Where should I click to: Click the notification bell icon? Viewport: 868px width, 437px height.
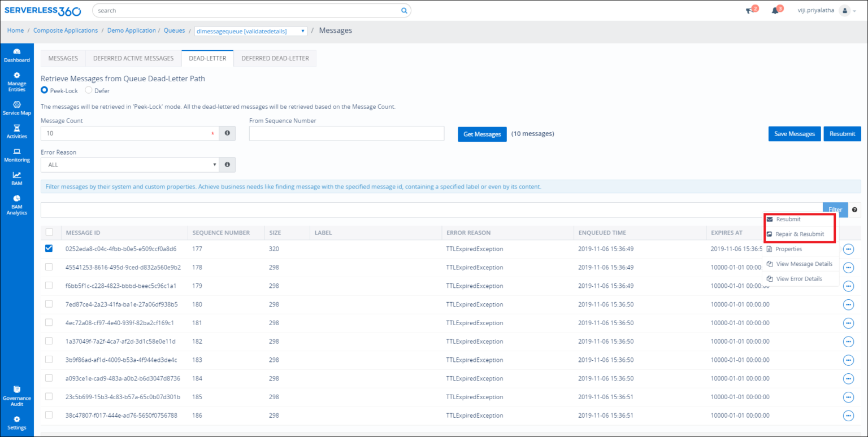[x=775, y=11]
